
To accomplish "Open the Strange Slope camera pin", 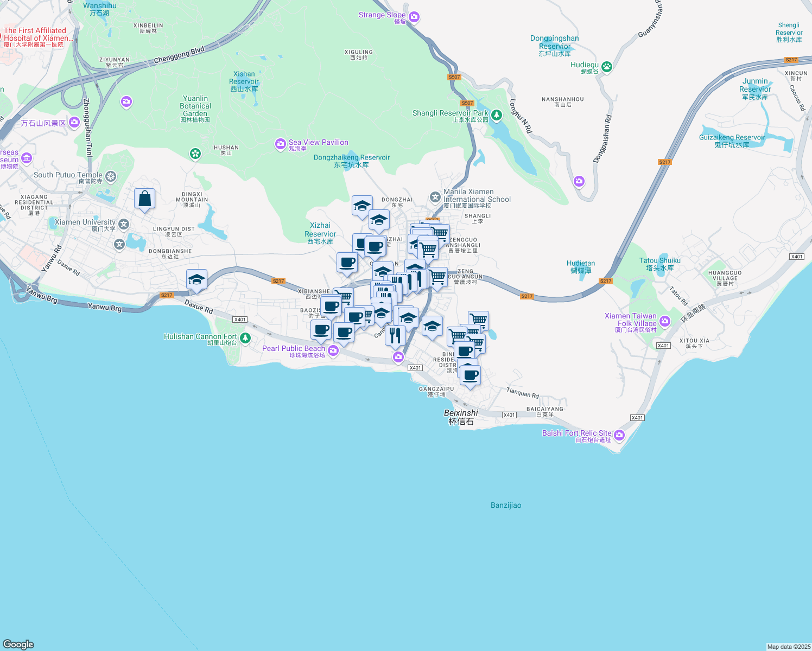I will coord(414,18).
